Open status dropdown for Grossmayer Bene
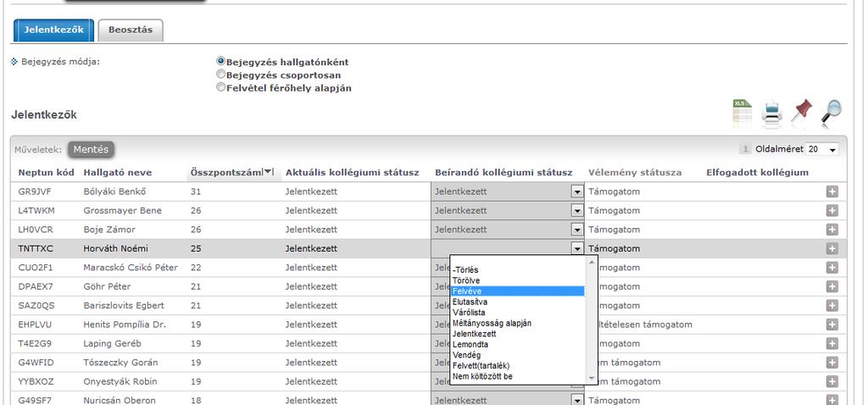Viewport: 868px width, 405px height. [577, 210]
